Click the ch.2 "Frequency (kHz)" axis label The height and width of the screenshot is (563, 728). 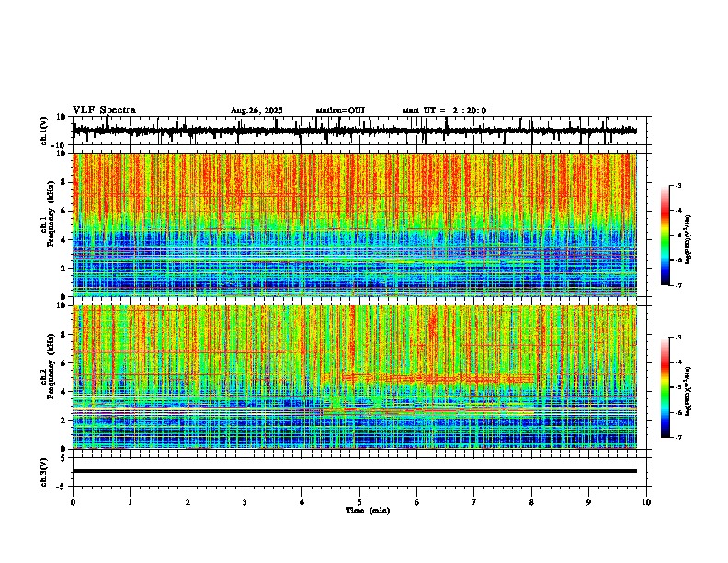coord(51,365)
